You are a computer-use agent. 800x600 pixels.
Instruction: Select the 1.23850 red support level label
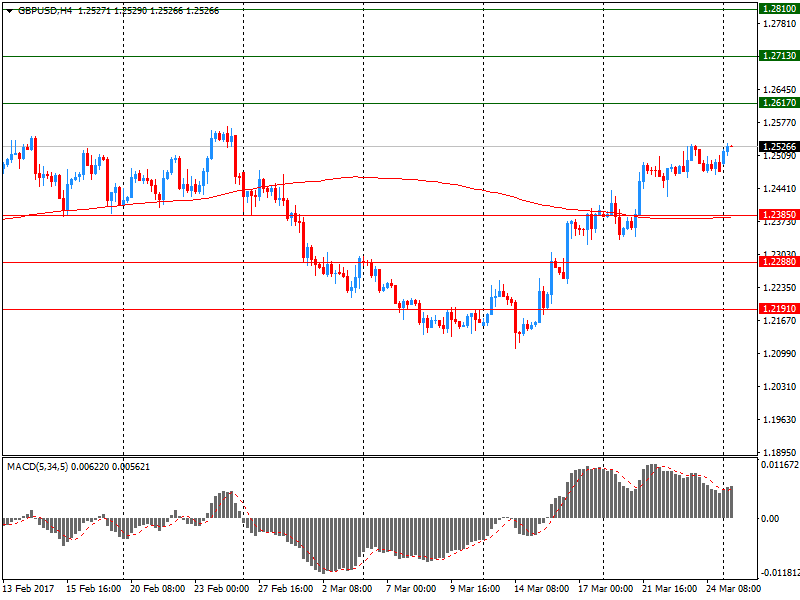tap(779, 214)
